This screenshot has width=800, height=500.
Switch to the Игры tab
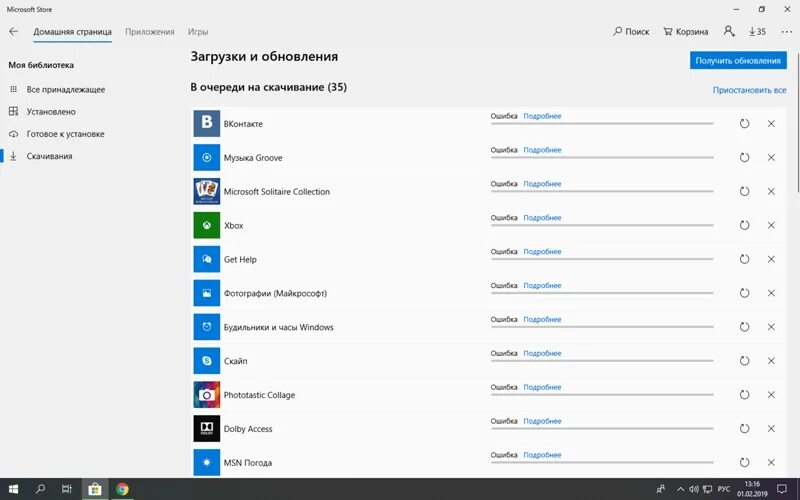pyautogui.click(x=197, y=32)
